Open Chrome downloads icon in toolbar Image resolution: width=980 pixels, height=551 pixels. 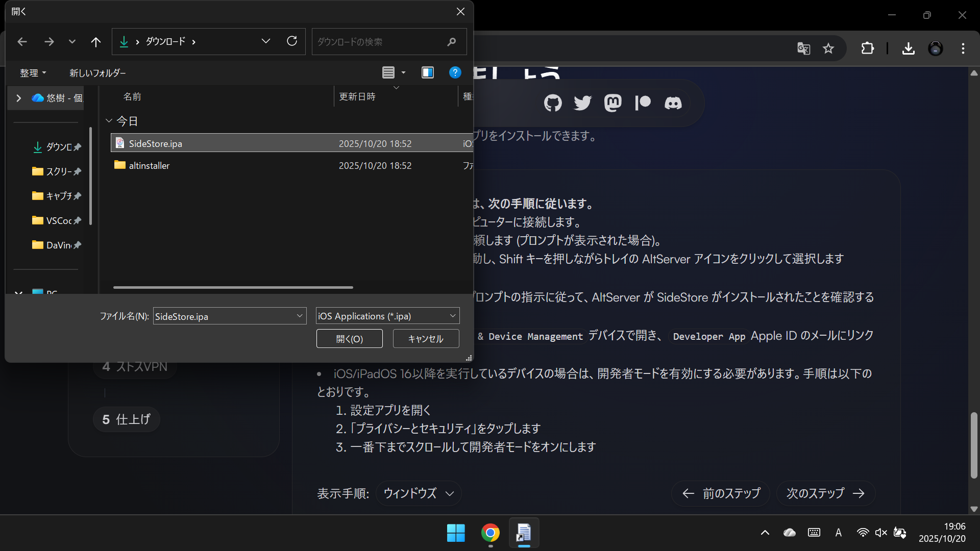(x=908, y=48)
